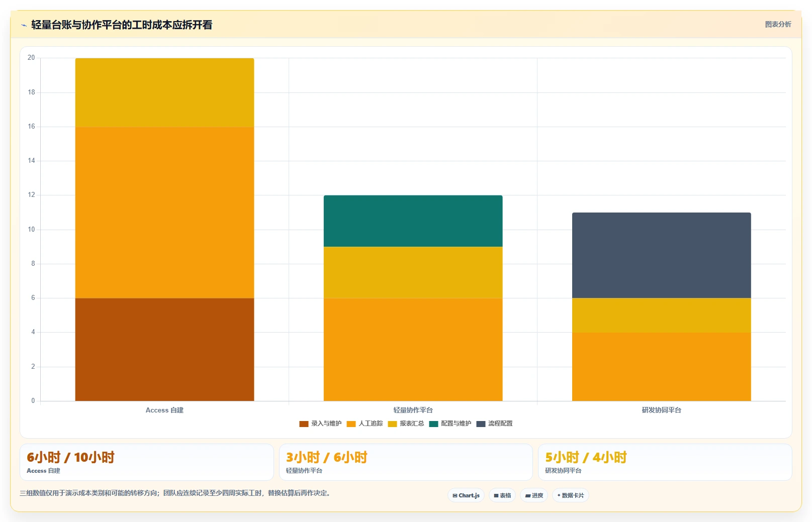Click the sparkle icon in the 数据卡片 chip
812x522 pixels.
559,495
